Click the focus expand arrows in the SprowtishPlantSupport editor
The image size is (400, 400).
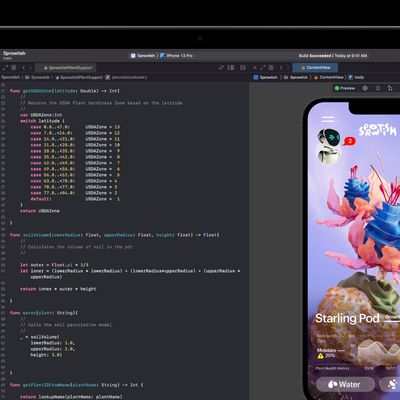[5, 68]
